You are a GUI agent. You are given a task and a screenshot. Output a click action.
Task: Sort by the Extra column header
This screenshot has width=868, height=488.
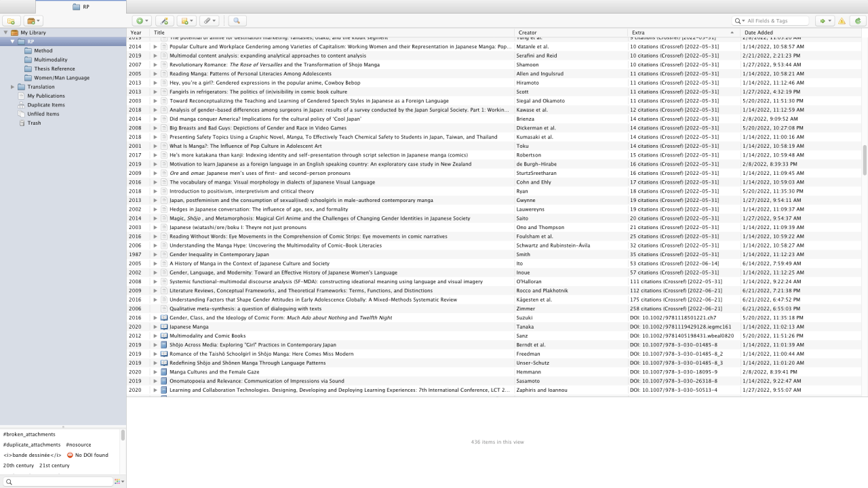pyautogui.click(x=684, y=33)
